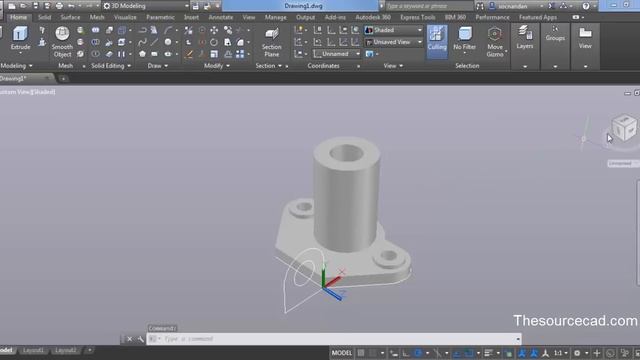The height and width of the screenshot is (360, 640).
Task: Select the Spline tool in Draw panel
Action: (142, 42)
